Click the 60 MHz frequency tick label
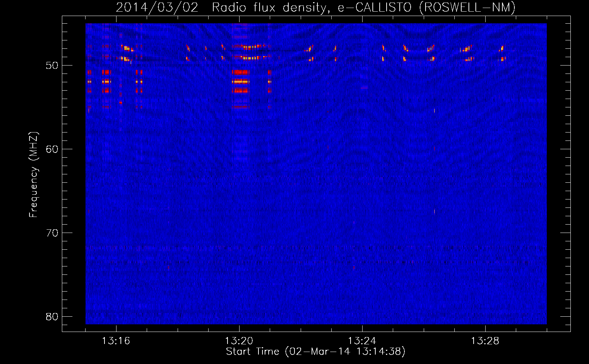 (x=52, y=149)
